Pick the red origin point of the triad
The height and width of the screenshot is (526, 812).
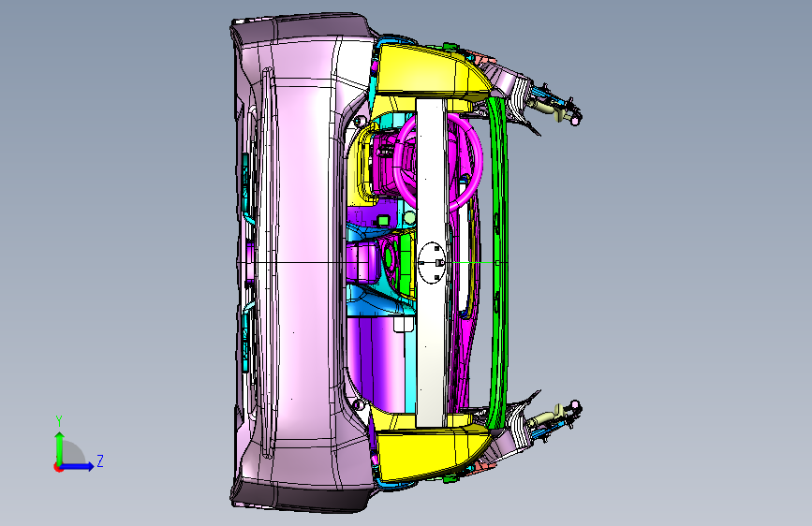58,467
